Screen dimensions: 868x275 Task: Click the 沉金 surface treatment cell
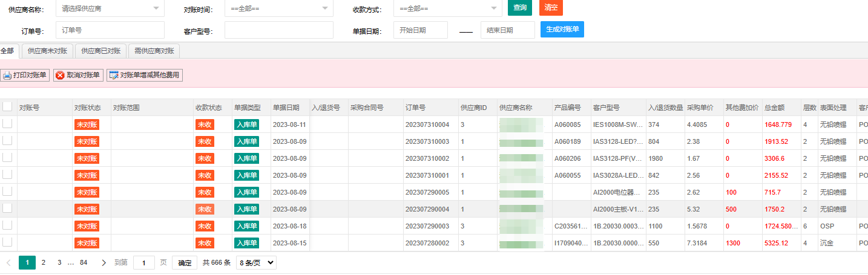(x=827, y=243)
